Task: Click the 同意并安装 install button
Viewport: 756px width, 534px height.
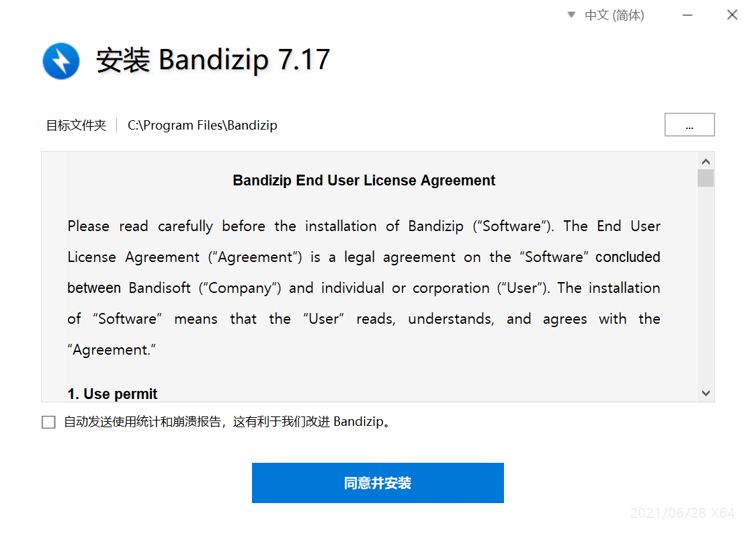Action: pyautogui.click(x=378, y=483)
